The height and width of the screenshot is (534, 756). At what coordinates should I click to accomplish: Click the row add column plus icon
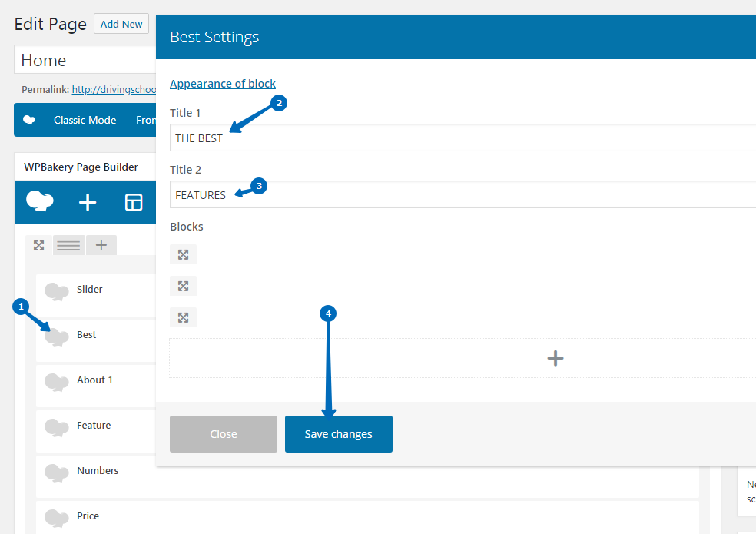click(x=101, y=246)
